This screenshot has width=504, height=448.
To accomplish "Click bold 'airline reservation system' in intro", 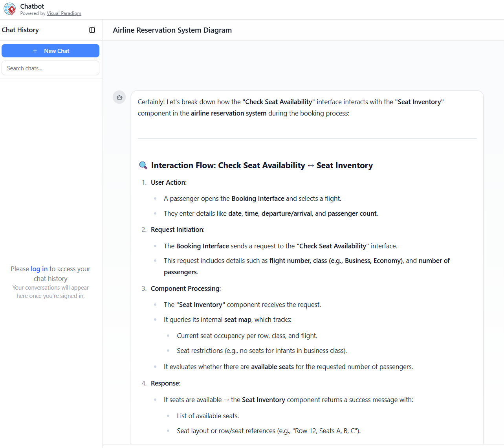I will 229,113.
